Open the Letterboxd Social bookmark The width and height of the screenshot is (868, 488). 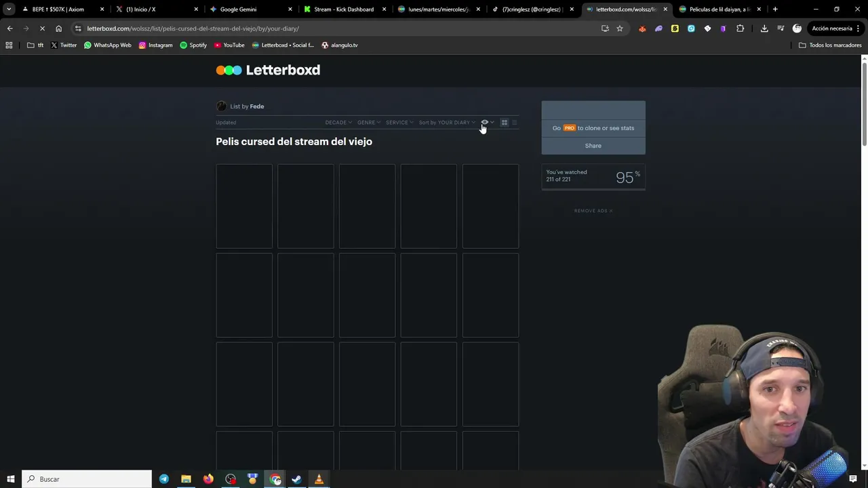(283, 45)
